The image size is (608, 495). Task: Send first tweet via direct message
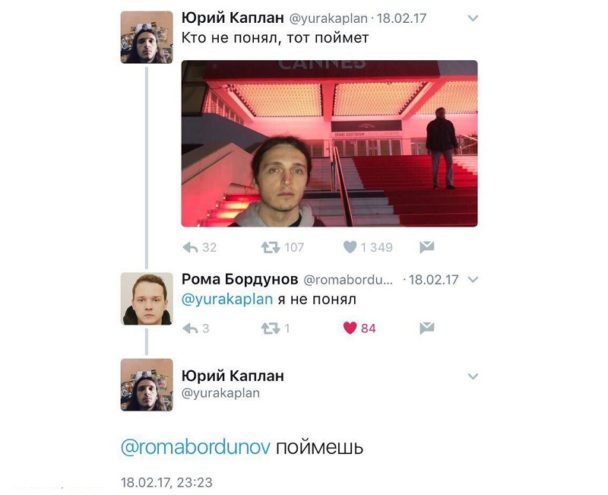(427, 247)
